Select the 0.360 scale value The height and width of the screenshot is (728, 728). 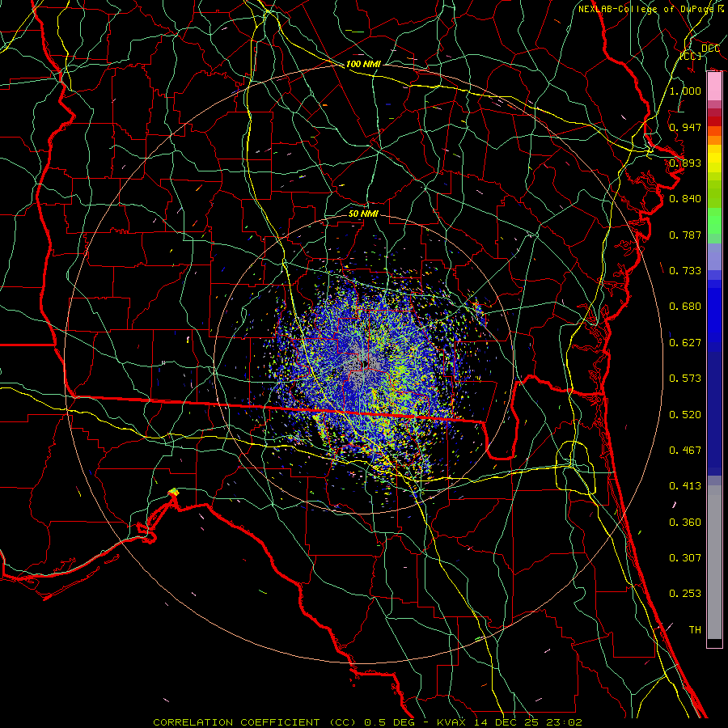point(685,523)
